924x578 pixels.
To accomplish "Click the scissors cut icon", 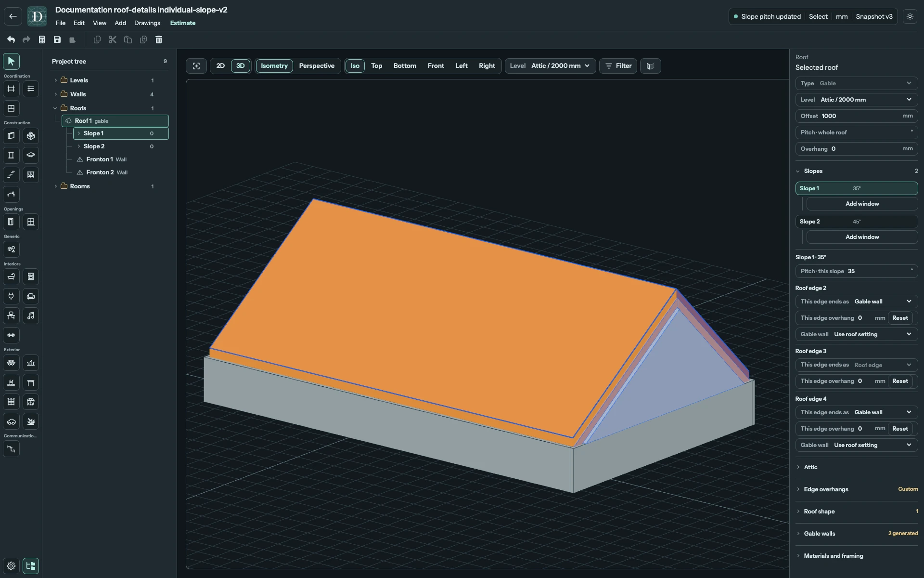I will pos(113,39).
